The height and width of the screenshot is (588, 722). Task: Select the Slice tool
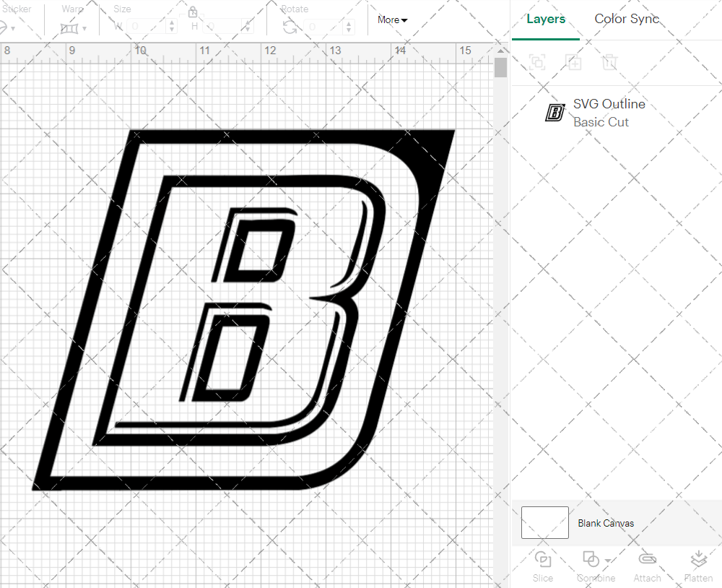click(x=542, y=566)
